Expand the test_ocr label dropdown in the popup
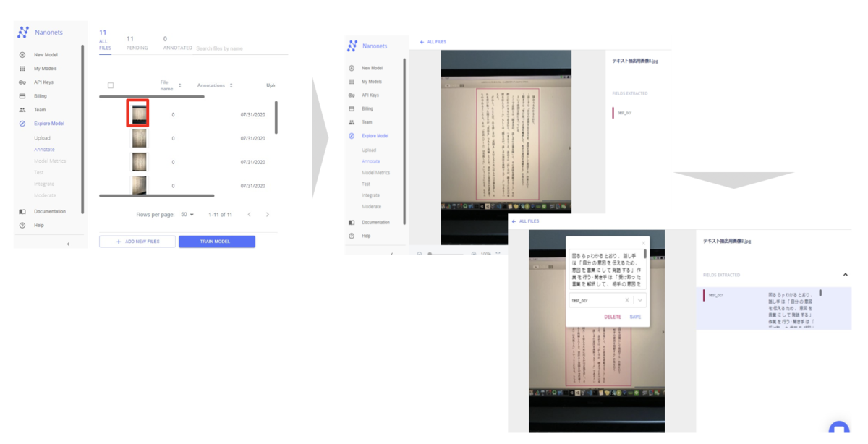The width and height of the screenshot is (868, 444). [640, 300]
